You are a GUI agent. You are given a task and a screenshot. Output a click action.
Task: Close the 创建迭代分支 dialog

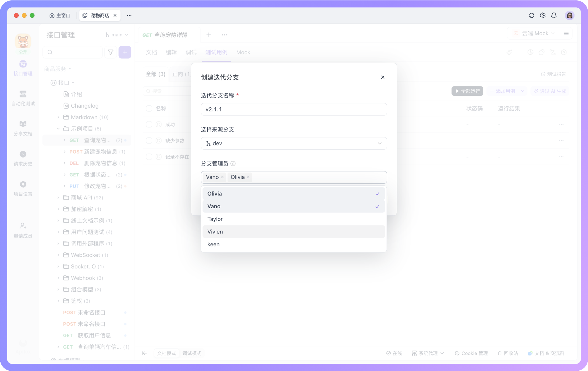coord(383,77)
